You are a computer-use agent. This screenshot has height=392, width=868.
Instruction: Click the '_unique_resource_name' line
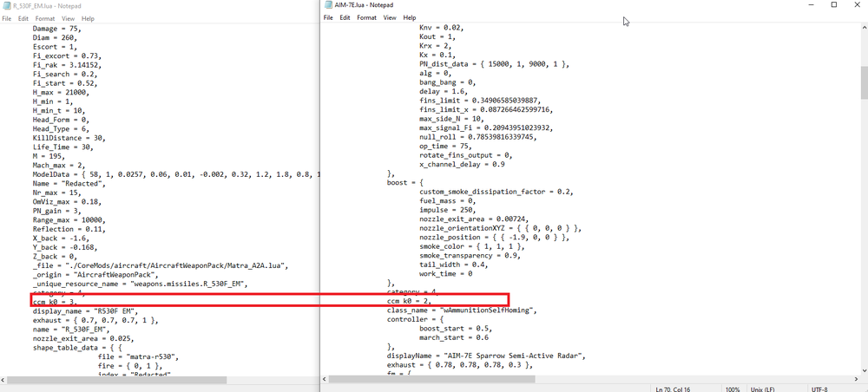coord(140,284)
